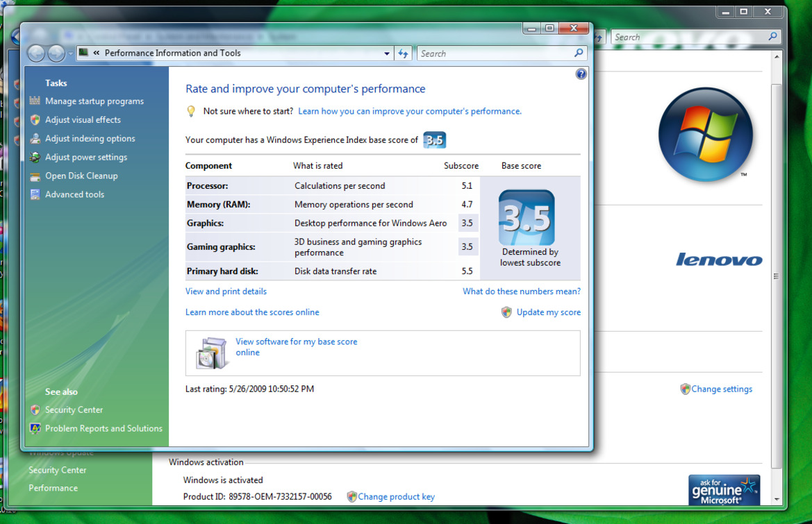Screen dimensions: 812x524
Task: Click the shield icon beside Adjust visual effects
Action: click(35, 119)
